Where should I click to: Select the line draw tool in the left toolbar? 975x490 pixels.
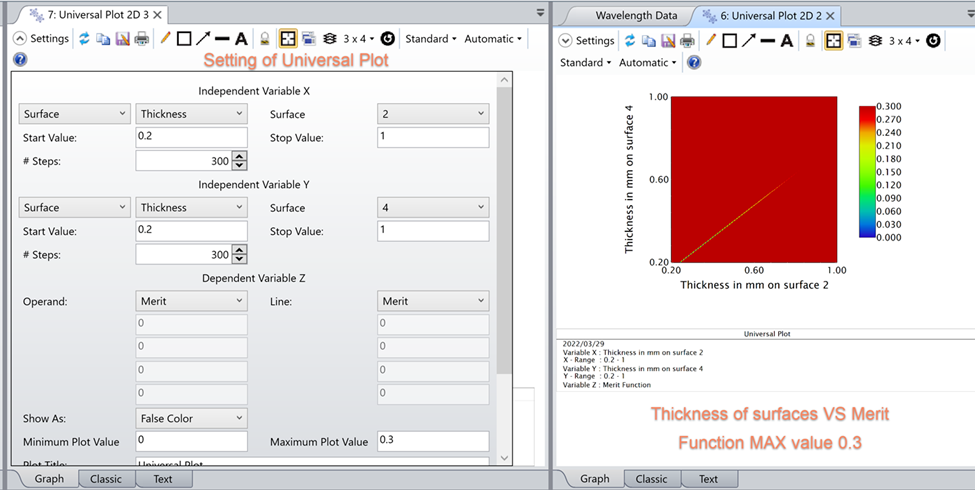click(222, 39)
